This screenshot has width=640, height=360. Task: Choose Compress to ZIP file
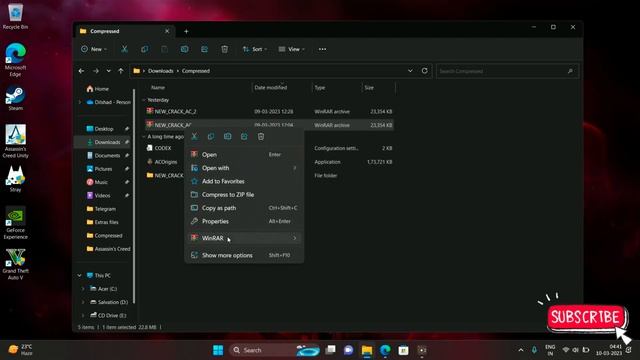coord(244,195)
